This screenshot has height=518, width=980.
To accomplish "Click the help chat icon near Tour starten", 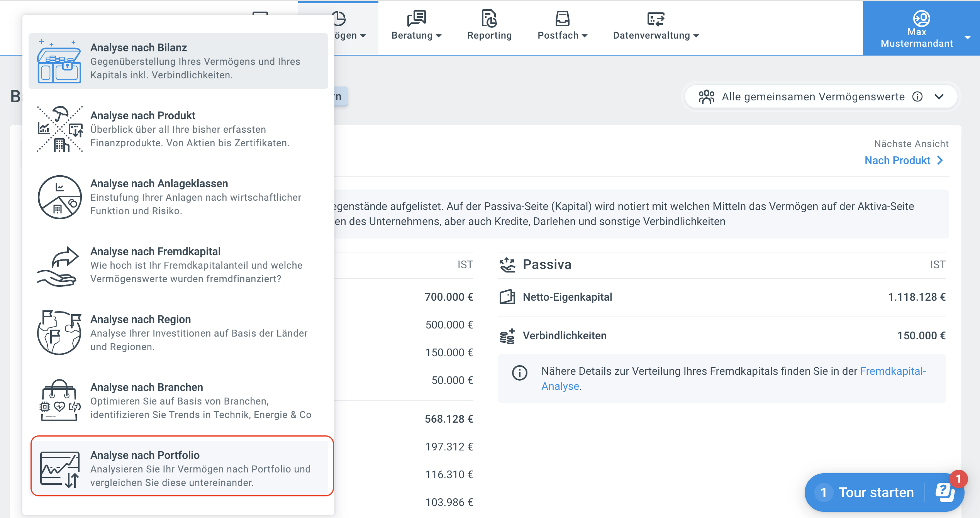I will tap(944, 493).
